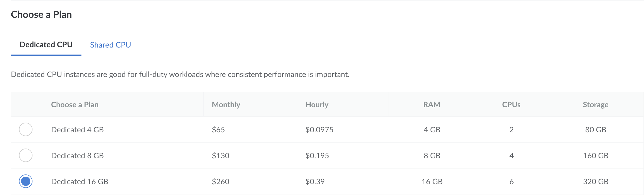Click the Monthly column header
644x195 pixels.
(226, 105)
